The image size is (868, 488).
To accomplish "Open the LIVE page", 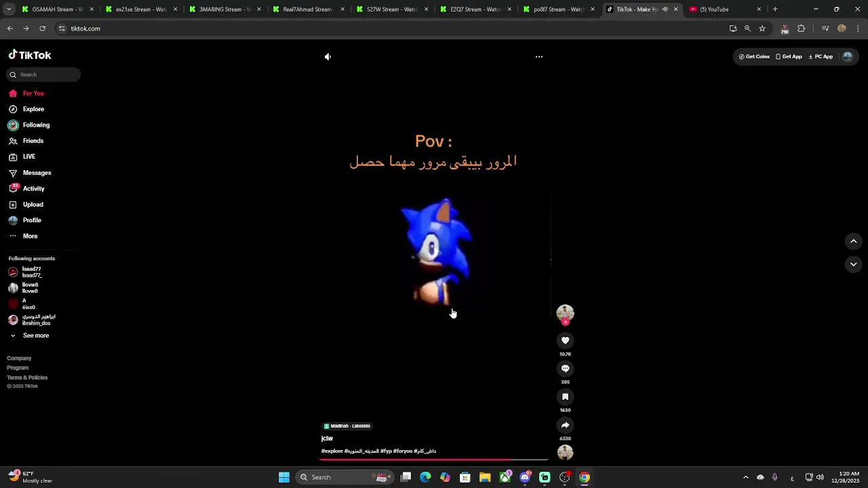I will 22,157.
